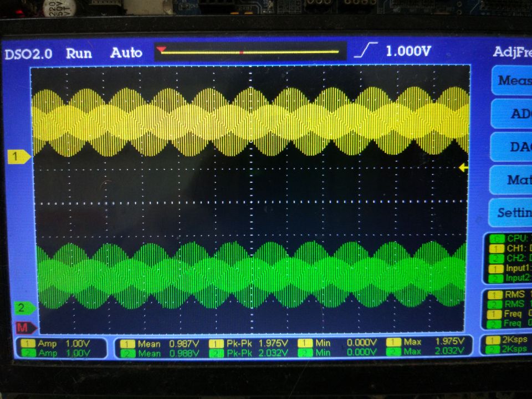Tap the red trigger position marker
The width and height of the screenshot is (532, 399).
tap(161, 50)
